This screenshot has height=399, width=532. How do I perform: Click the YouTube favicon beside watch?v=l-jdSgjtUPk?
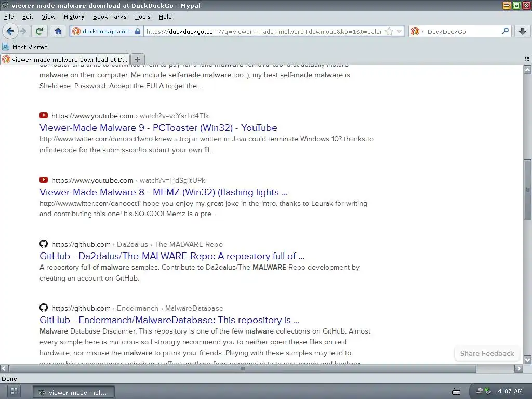point(44,180)
